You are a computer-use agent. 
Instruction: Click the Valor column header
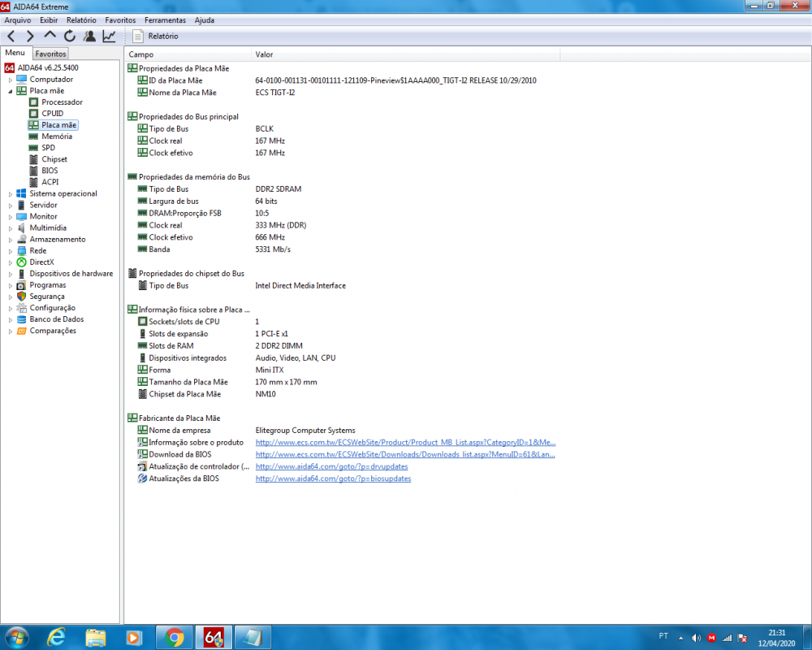click(264, 54)
